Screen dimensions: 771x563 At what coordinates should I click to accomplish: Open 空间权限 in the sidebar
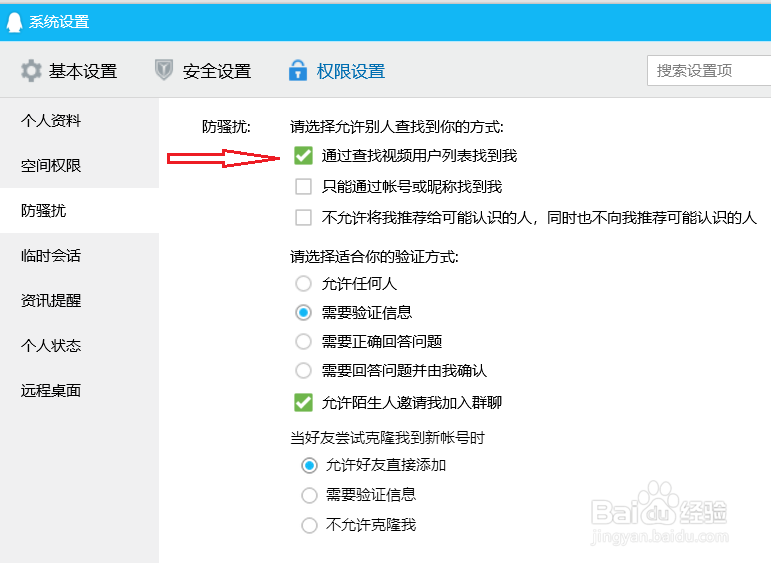point(79,166)
